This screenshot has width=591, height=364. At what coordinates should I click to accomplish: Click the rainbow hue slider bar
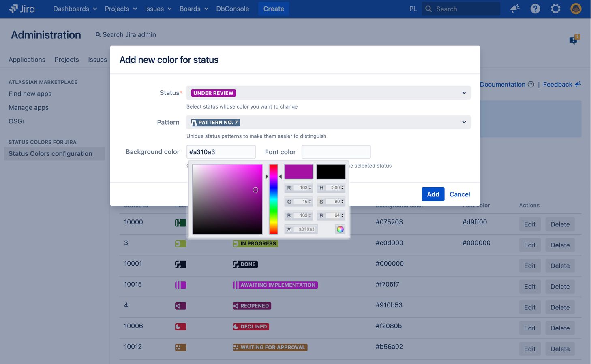(x=274, y=199)
